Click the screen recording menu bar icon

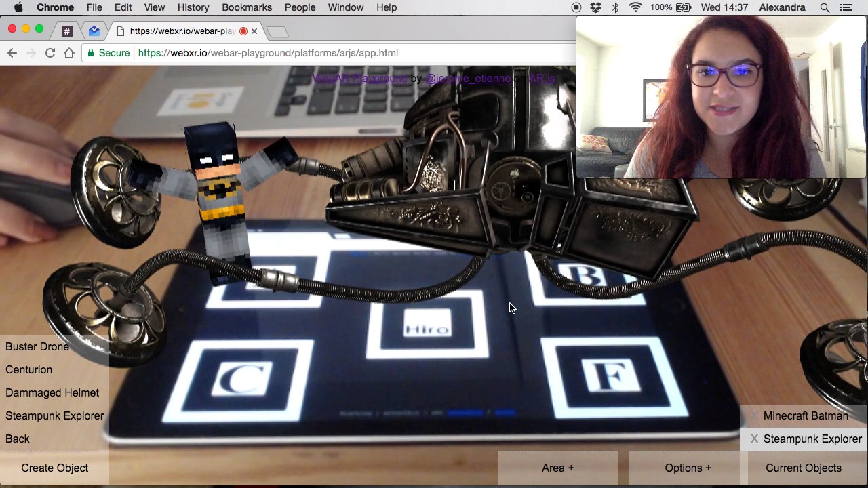(x=576, y=7)
